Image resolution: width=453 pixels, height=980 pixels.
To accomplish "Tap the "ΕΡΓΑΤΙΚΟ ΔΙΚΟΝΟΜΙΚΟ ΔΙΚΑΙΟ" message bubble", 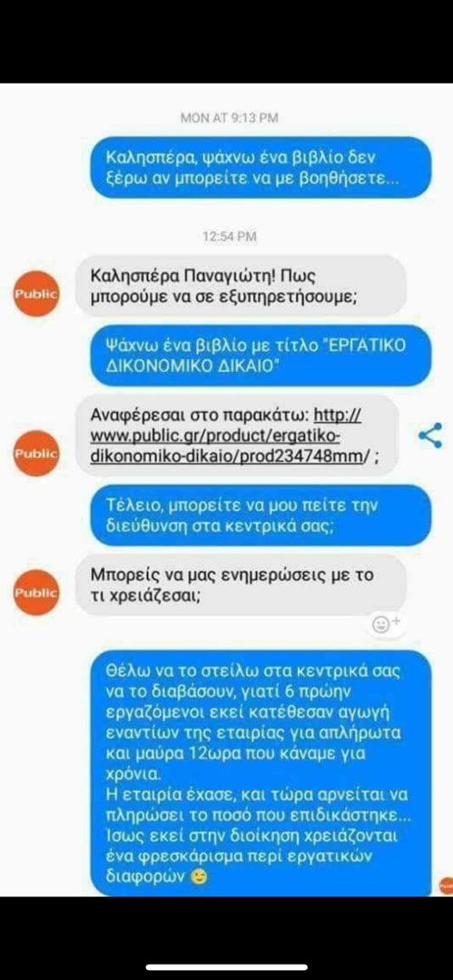I will click(x=261, y=356).
